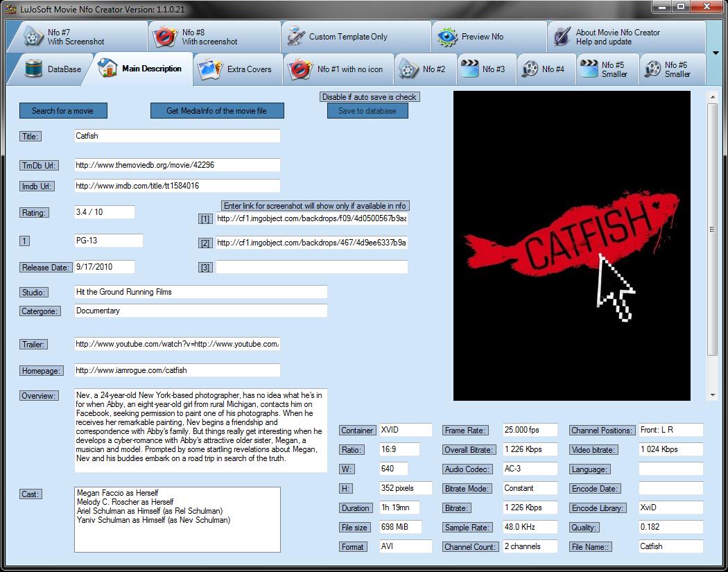The width and height of the screenshot is (728, 572).
Task: Click the clapperboard icon on Nfo #5 Smaller tab
Action: (x=589, y=69)
